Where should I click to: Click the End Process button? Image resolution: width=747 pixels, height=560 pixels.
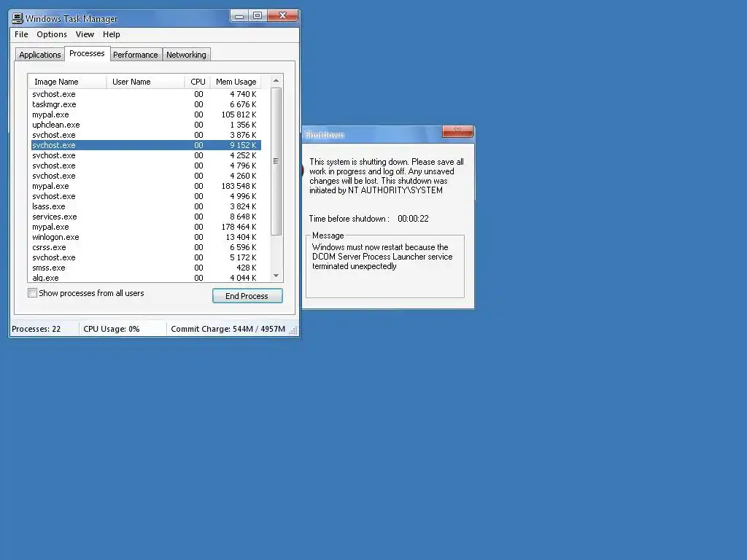(x=247, y=296)
